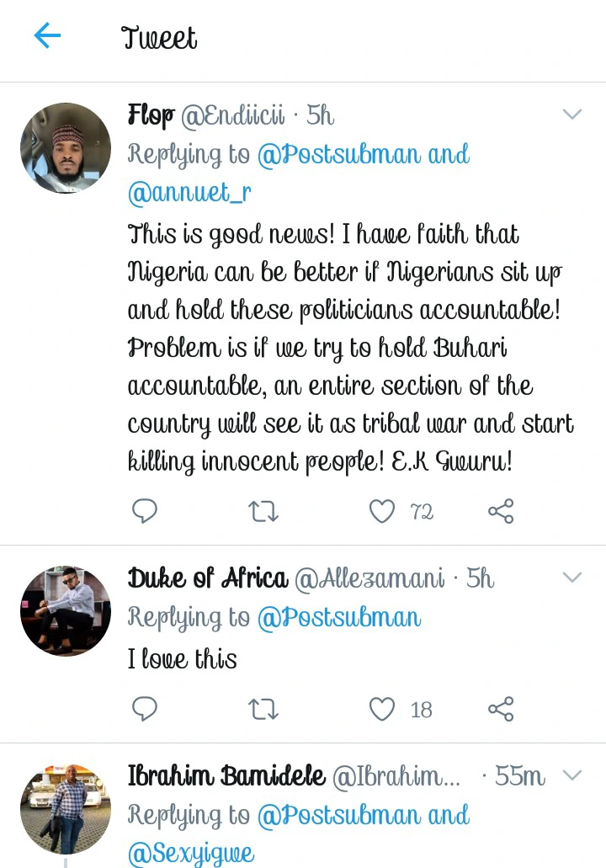Tap the back arrow icon
Screen dimensions: 606x868
[47, 35]
